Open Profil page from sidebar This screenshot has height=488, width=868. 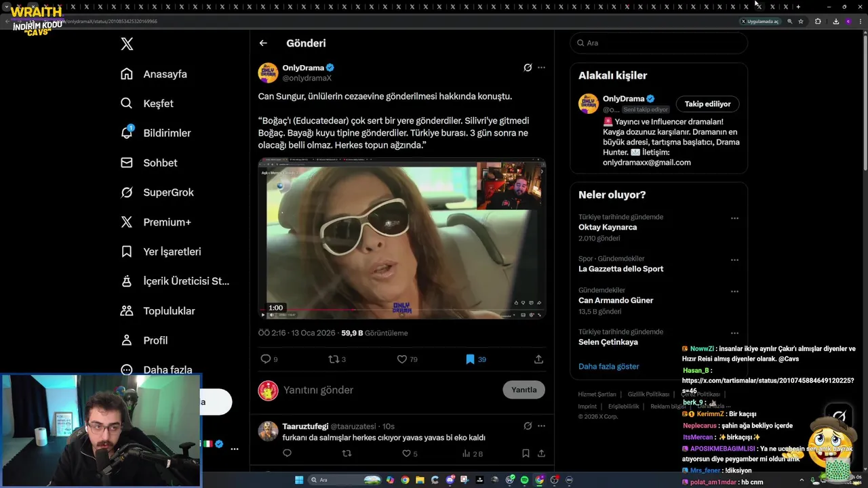click(x=144, y=340)
